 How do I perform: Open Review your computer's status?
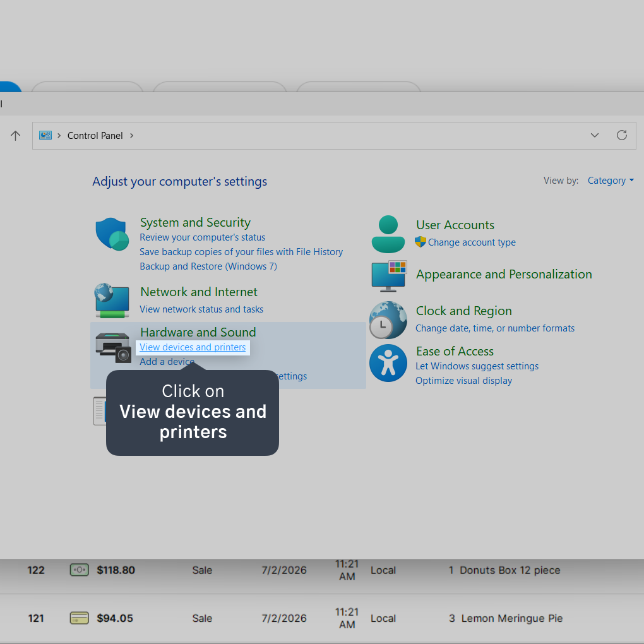point(202,237)
